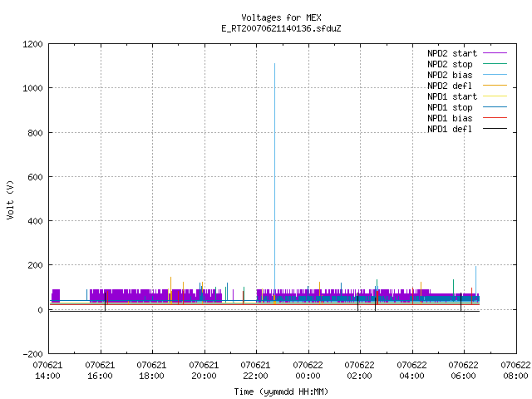Click the 'NPD1 stop' legend label
The height and width of the screenshot is (399, 532).
tap(450, 107)
